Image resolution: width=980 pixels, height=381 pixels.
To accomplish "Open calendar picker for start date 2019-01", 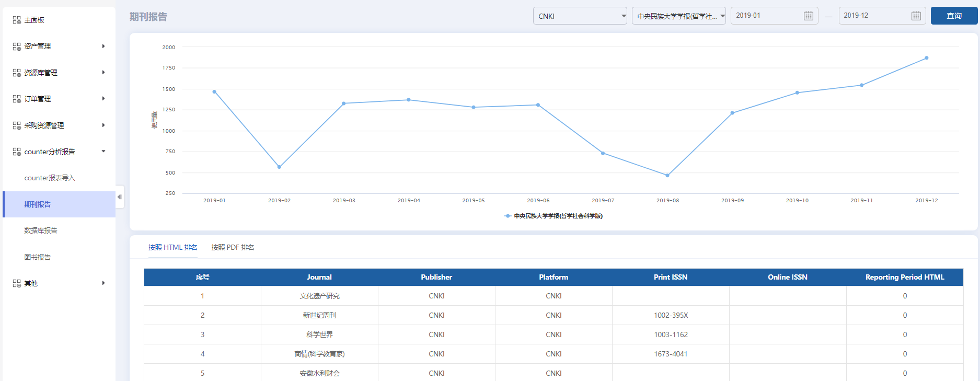I will click(x=808, y=16).
